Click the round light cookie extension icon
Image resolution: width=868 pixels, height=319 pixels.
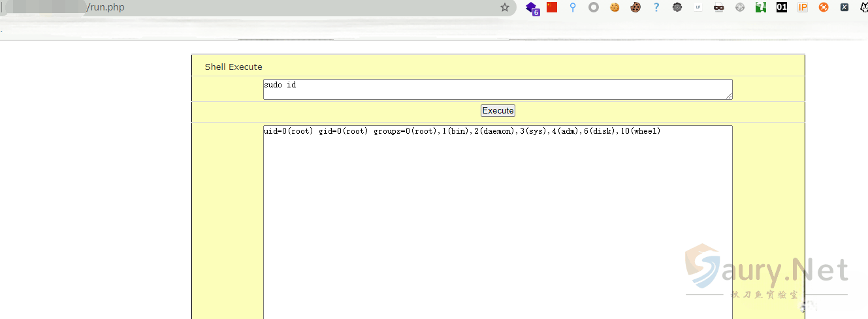614,8
